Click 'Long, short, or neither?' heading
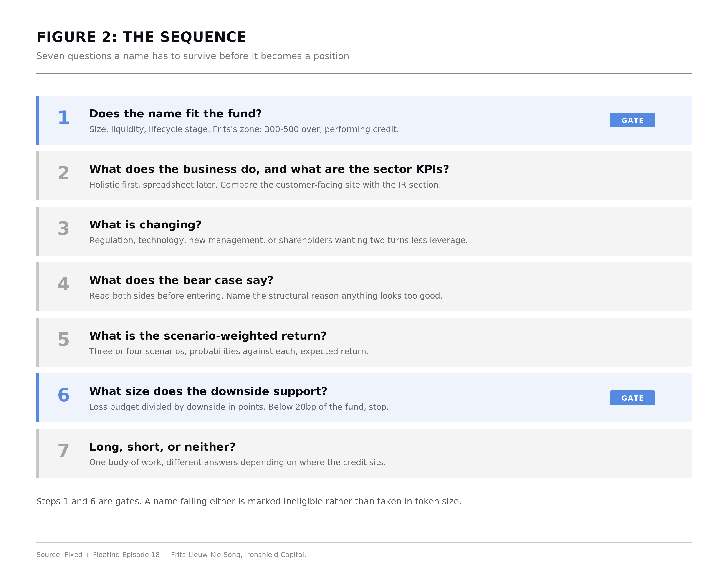Image resolution: width=728 pixels, height=578 pixels. coord(162,447)
